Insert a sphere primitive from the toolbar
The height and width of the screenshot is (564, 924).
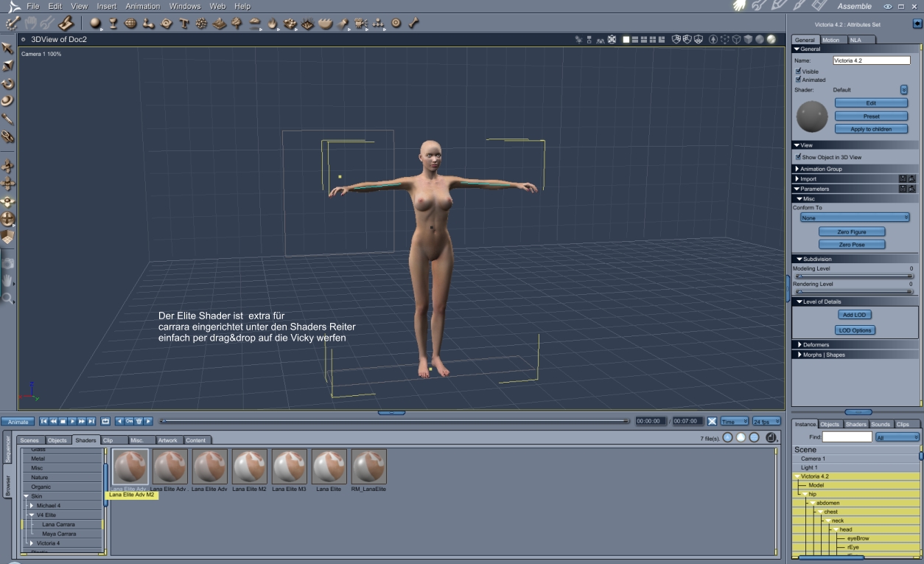pos(96,23)
